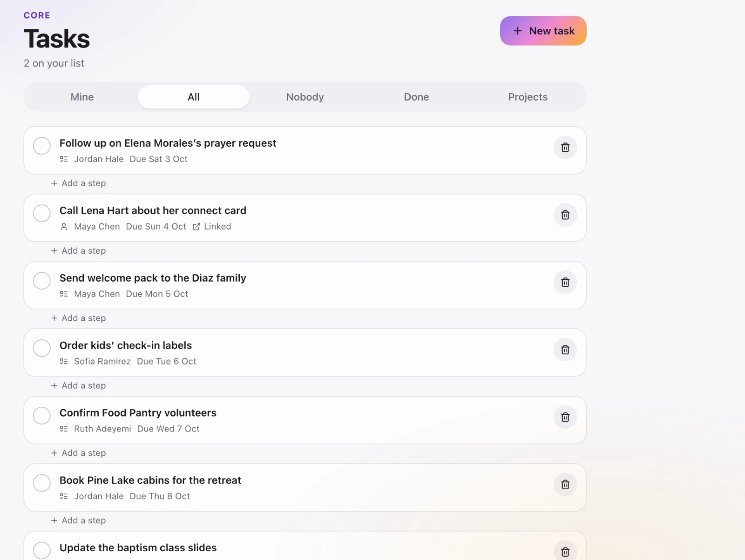Image resolution: width=745 pixels, height=560 pixels.
Task: Mark Elena Morales prayer request task complete
Action: tap(42, 146)
